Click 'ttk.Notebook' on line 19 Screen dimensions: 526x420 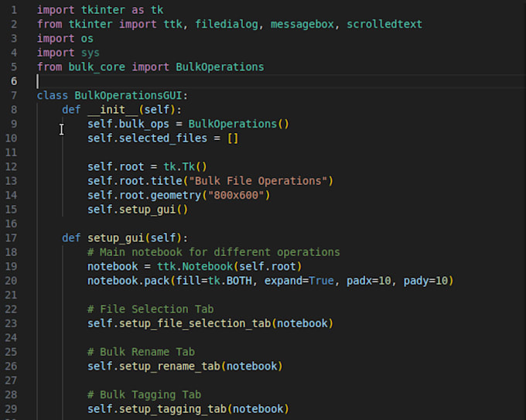pyautogui.click(x=195, y=267)
